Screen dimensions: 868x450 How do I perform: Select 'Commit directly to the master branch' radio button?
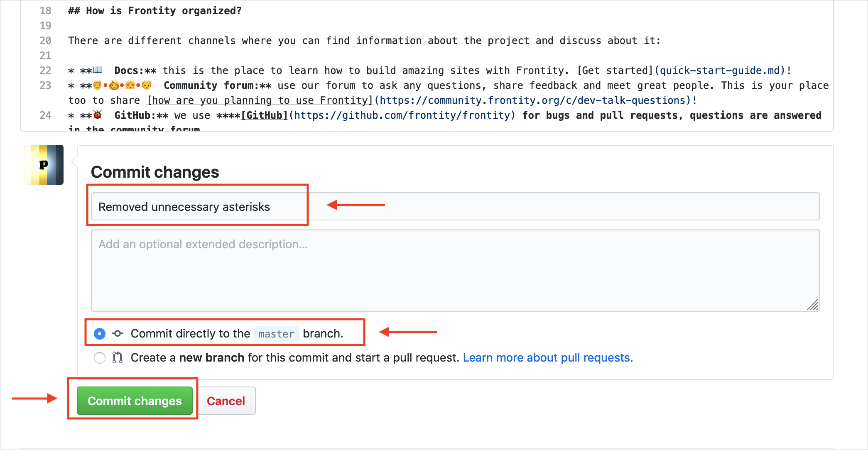(x=100, y=333)
